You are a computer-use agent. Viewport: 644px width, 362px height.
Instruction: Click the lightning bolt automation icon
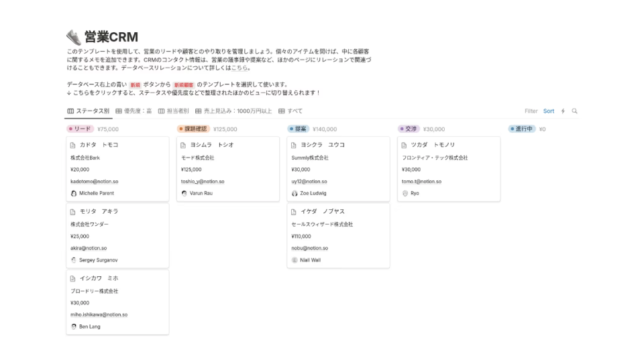[x=563, y=111]
